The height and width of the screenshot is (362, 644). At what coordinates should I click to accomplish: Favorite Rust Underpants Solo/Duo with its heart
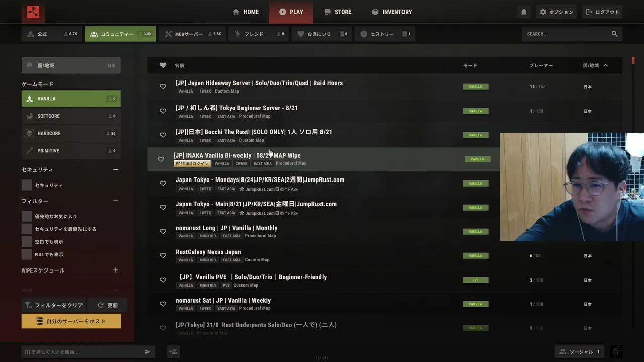(x=163, y=328)
